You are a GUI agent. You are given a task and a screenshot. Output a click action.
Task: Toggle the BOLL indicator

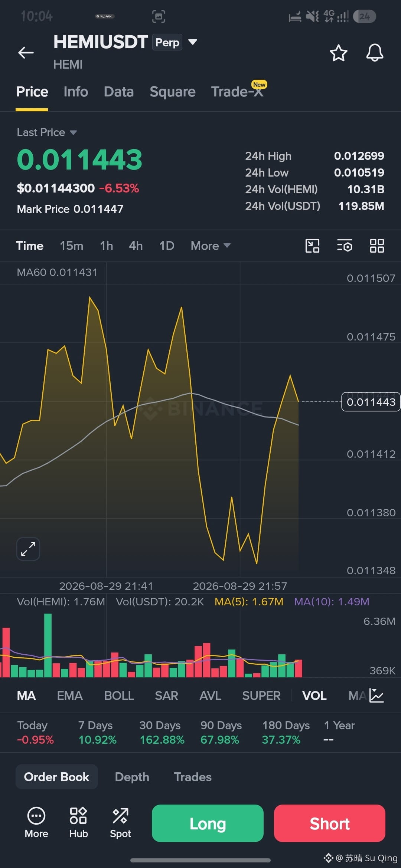[119, 696]
